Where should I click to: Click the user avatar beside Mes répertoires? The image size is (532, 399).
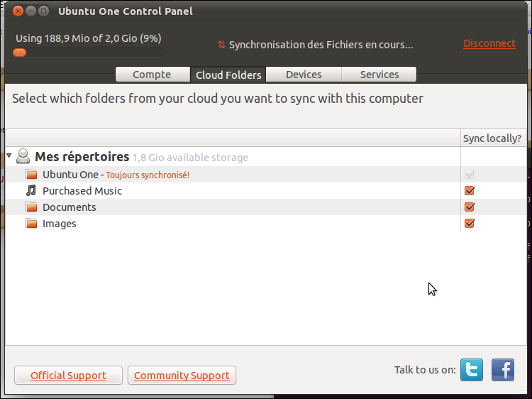coord(23,156)
